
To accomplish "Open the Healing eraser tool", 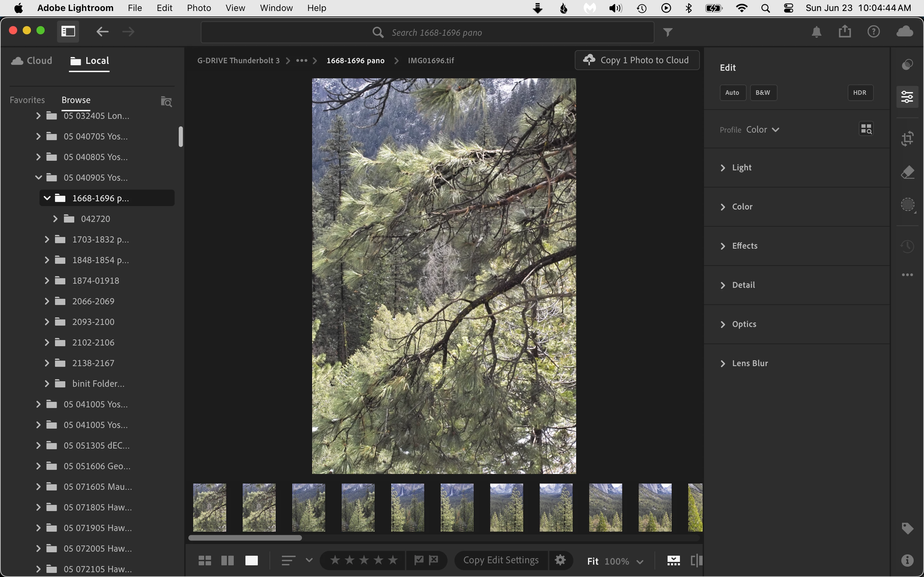I will [x=907, y=172].
